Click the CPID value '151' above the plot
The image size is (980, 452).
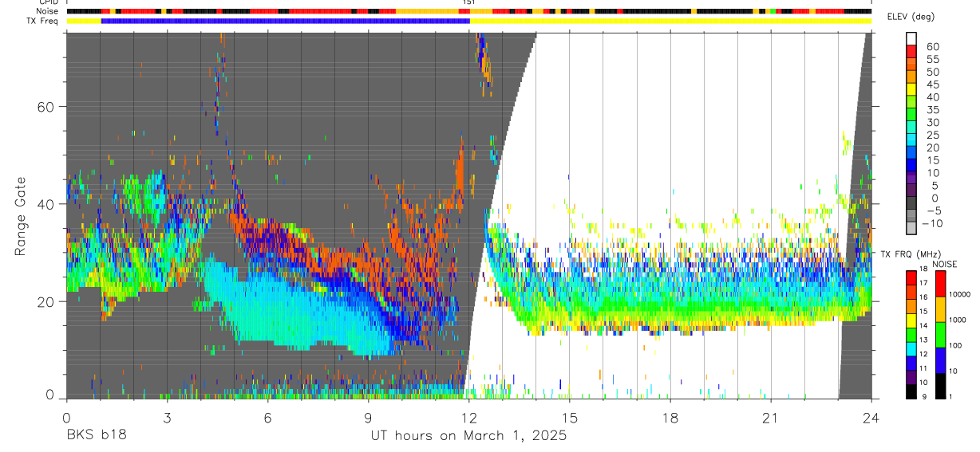click(468, 2)
